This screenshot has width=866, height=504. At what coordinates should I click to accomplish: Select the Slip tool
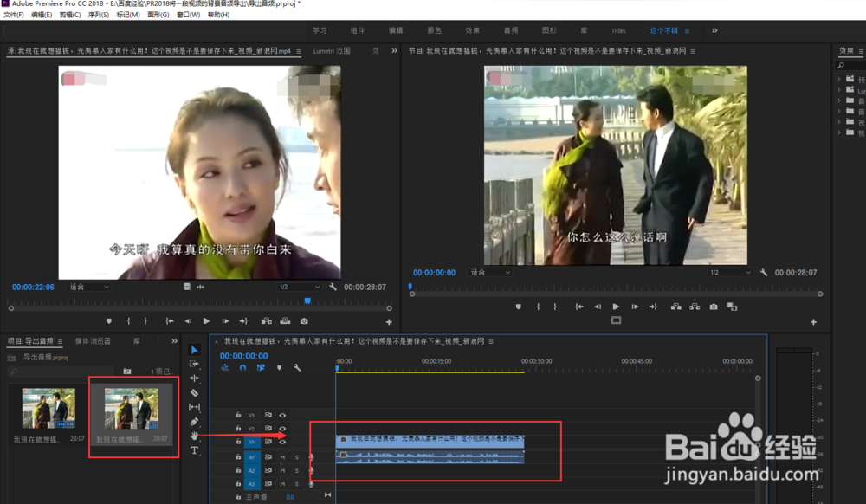(x=194, y=407)
